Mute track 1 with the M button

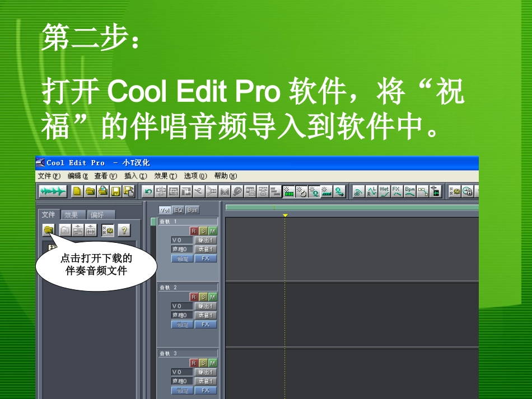pos(213,231)
